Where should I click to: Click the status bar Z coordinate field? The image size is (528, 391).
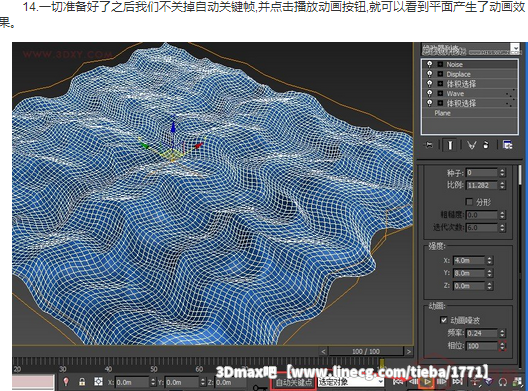(x=231, y=382)
